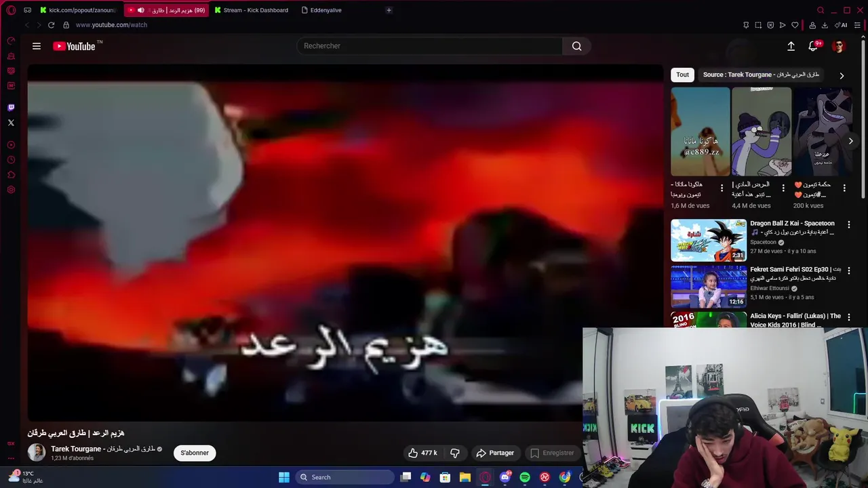Open options menu for Alicia Keys Fallin' video
This screenshot has height=488, width=868.
click(848, 317)
